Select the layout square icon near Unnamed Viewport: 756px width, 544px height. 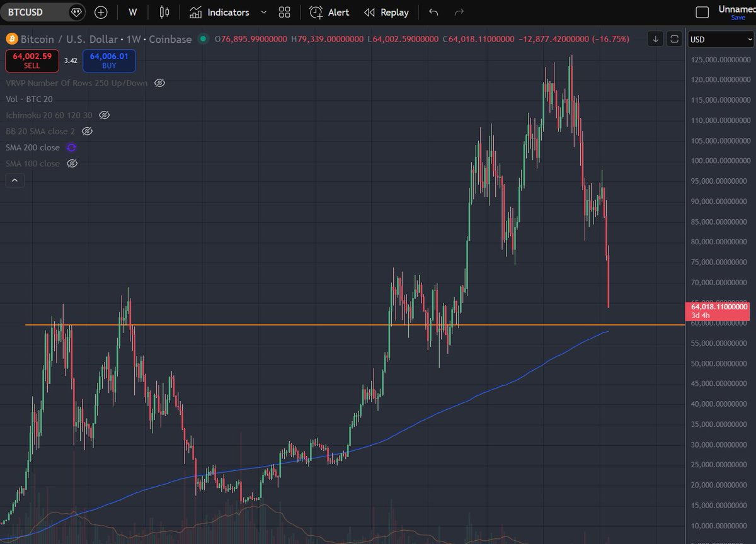pos(702,12)
